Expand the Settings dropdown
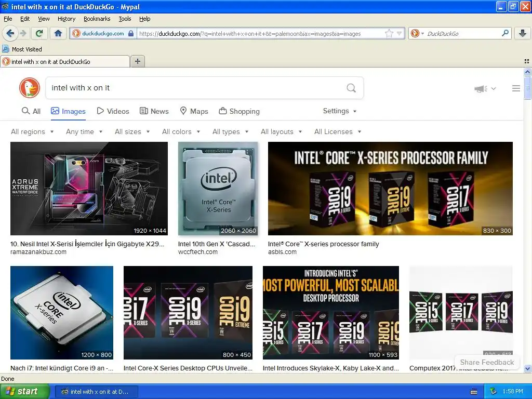The image size is (532, 399). (x=340, y=111)
